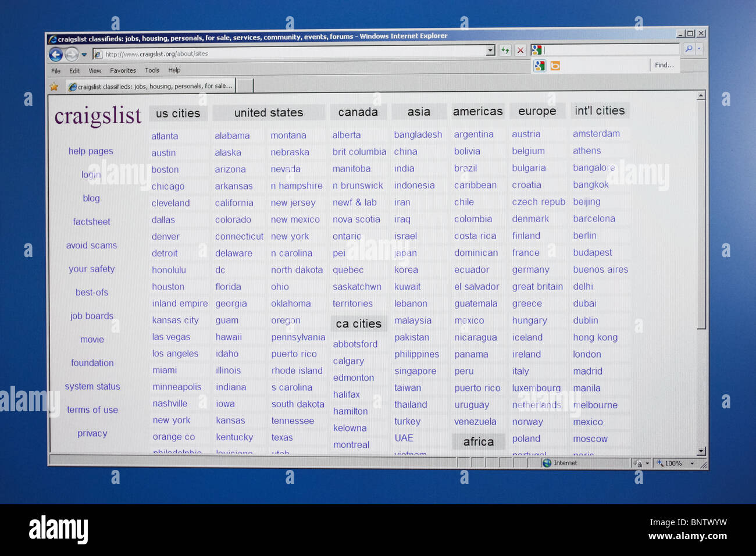
Task: Open the system status link
Action: coord(92,386)
